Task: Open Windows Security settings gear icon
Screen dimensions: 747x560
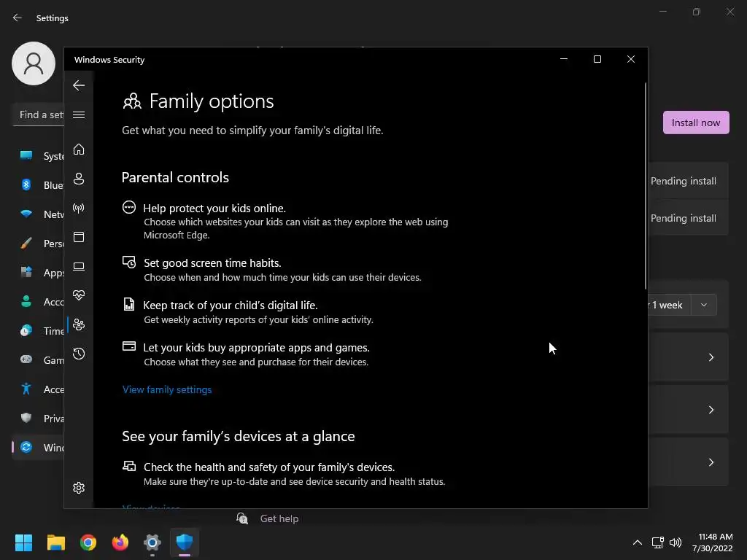Action: (x=79, y=488)
